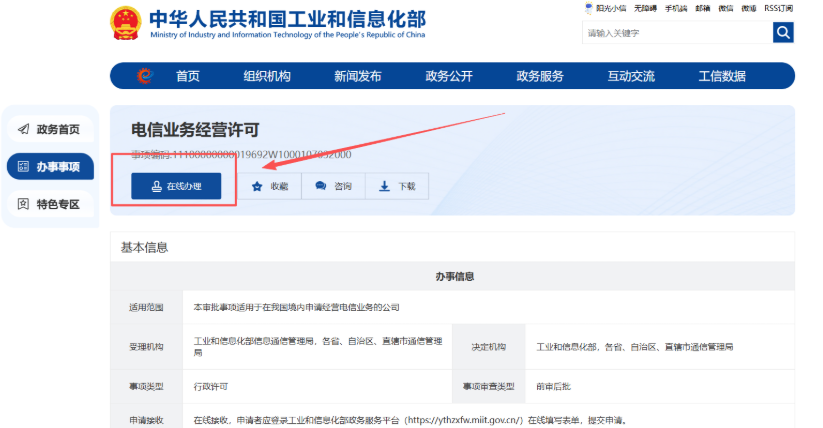Click the 基本信息 section heading
The height and width of the screenshot is (428, 823).
pyautogui.click(x=144, y=247)
